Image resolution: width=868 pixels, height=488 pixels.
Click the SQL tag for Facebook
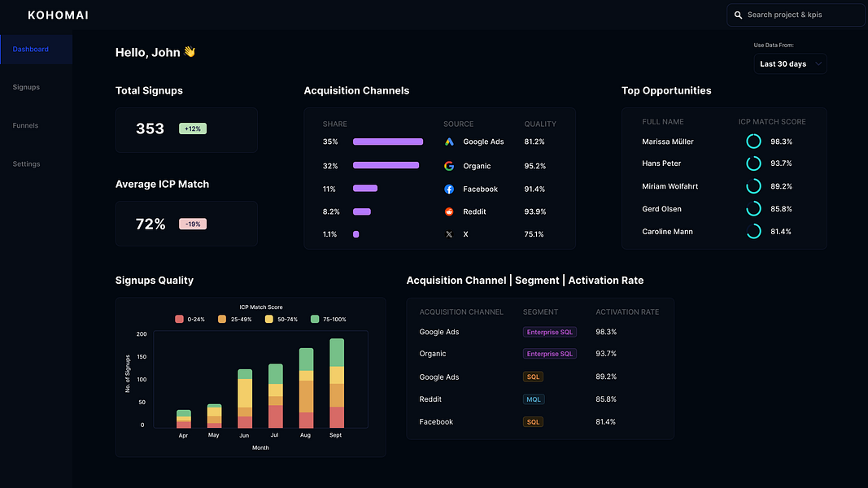coord(533,421)
